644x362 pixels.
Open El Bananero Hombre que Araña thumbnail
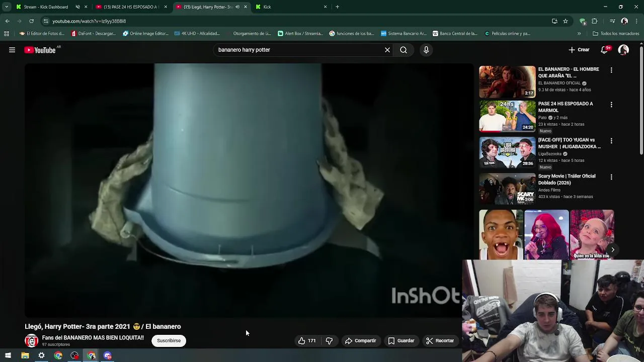click(507, 81)
